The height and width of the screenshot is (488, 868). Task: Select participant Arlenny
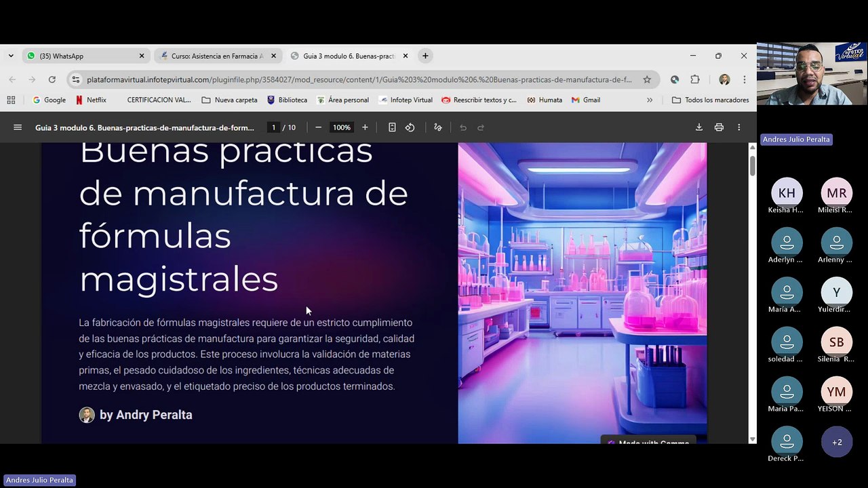[x=836, y=247]
